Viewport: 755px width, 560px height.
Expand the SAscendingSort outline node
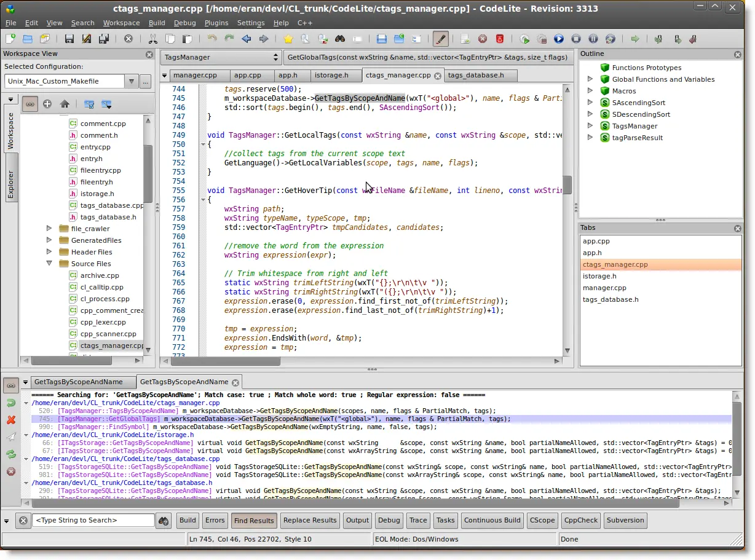[590, 103]
